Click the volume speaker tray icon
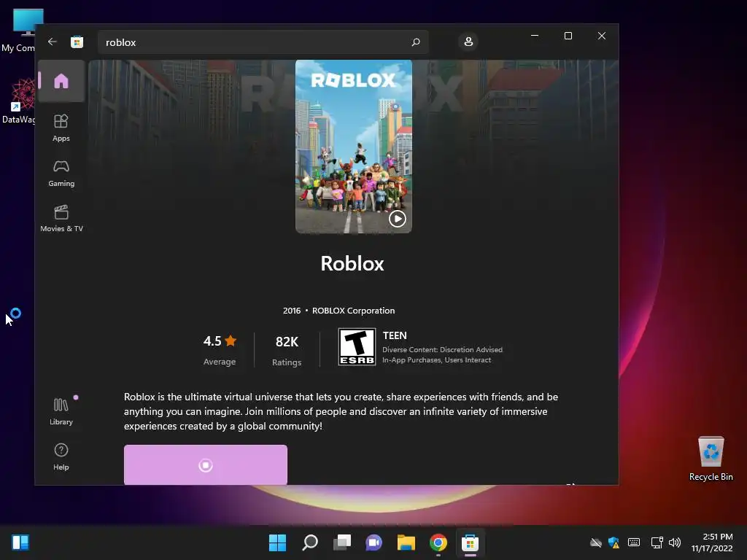This screenshot has height=560, width=747. coord(675,542)
